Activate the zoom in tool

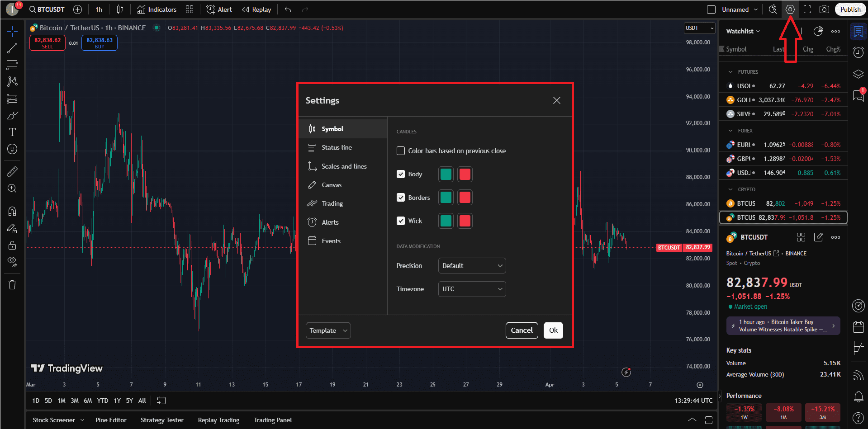[12, 189]
